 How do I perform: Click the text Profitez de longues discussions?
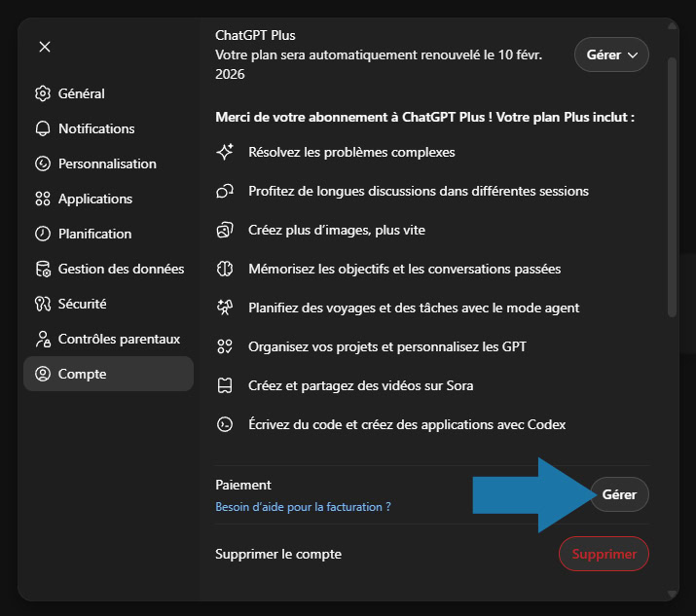point(419,192)
